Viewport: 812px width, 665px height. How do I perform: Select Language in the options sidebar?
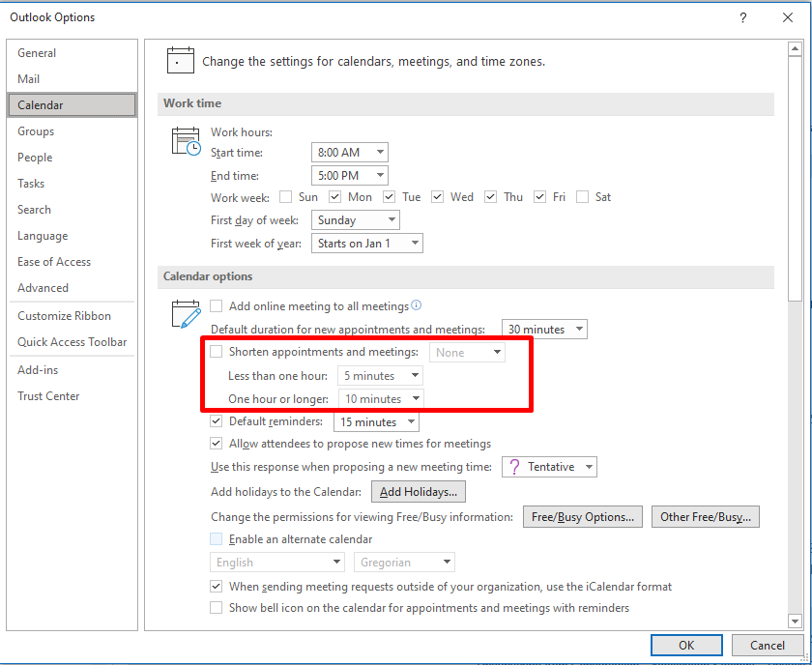72,236
